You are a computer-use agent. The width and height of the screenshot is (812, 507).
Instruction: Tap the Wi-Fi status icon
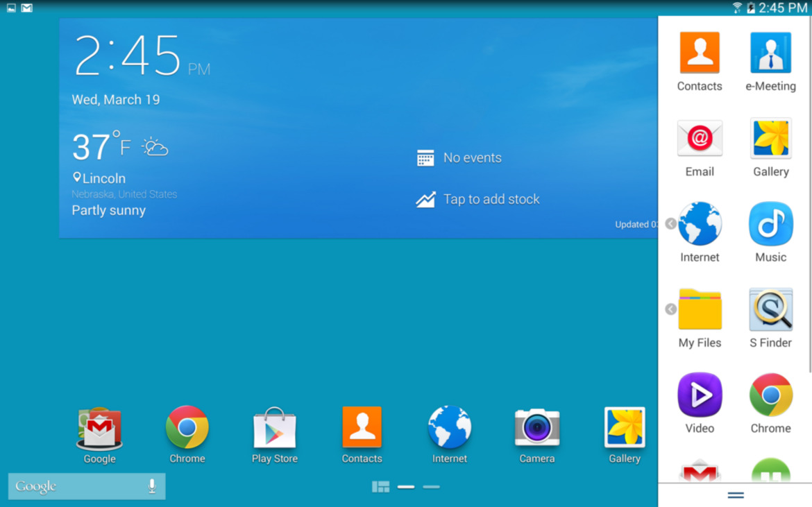(x=737, y=8)
